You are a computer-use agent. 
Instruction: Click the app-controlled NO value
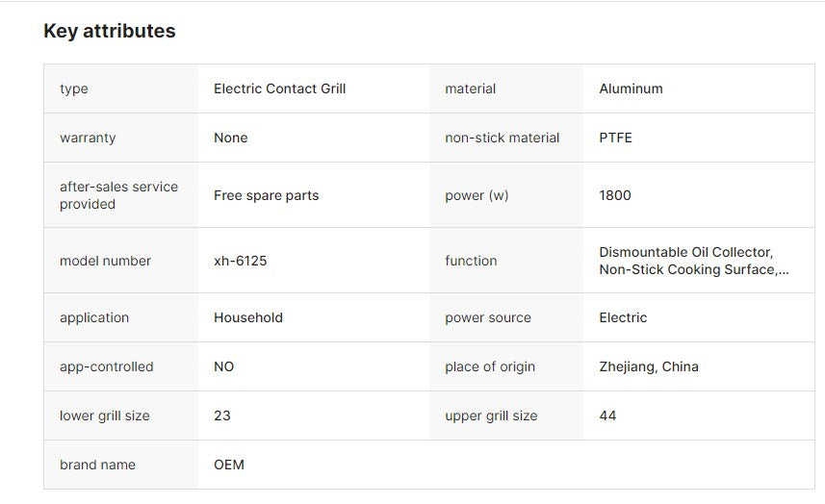[223, 366]
